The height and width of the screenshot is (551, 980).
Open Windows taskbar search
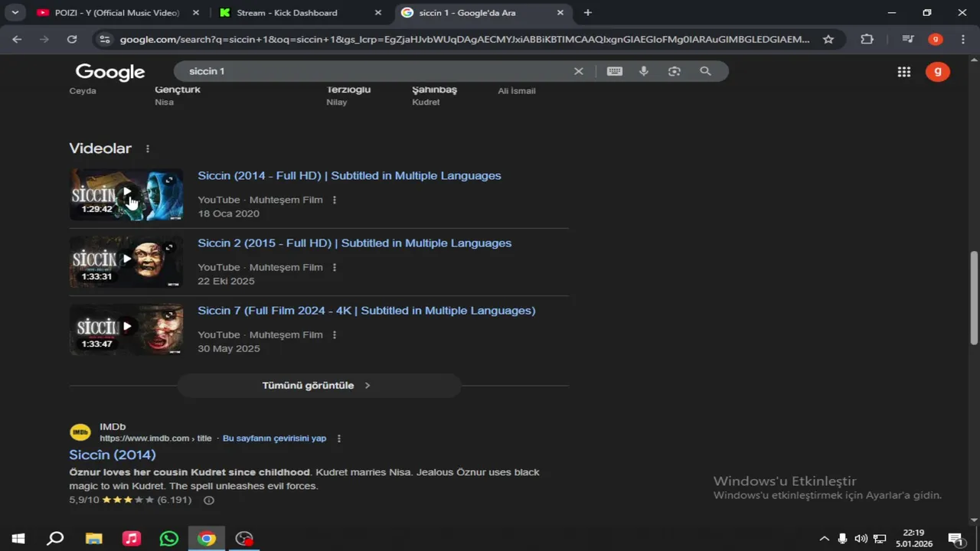[55, 539]
